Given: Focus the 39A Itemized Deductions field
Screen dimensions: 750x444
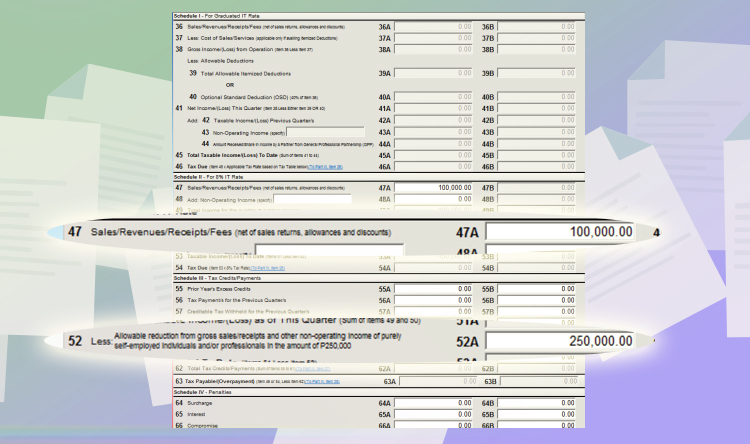Looking at the screenshot, I should pos(433,73).
